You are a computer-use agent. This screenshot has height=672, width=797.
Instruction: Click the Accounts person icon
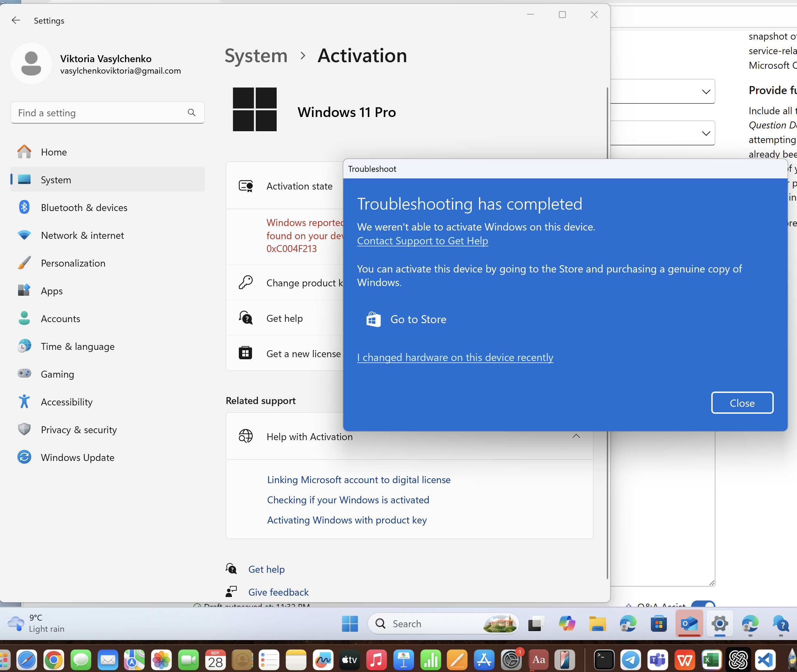tap(24, 319)
